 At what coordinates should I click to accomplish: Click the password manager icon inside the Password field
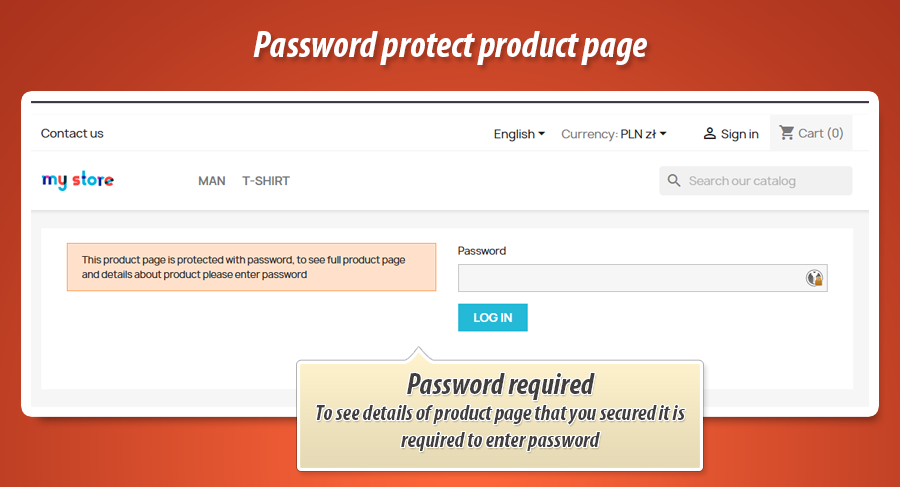point(814,278)
